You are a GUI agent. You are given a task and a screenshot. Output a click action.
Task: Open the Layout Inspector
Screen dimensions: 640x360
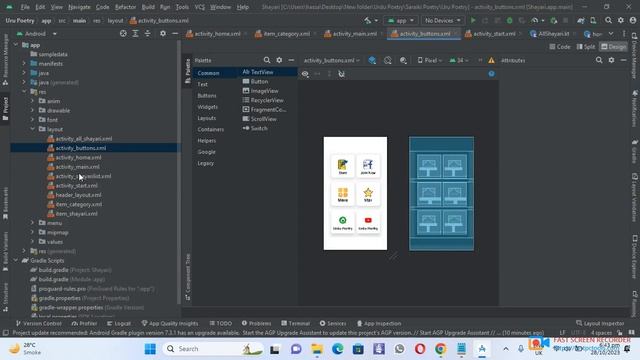click(x=600, y=323)
